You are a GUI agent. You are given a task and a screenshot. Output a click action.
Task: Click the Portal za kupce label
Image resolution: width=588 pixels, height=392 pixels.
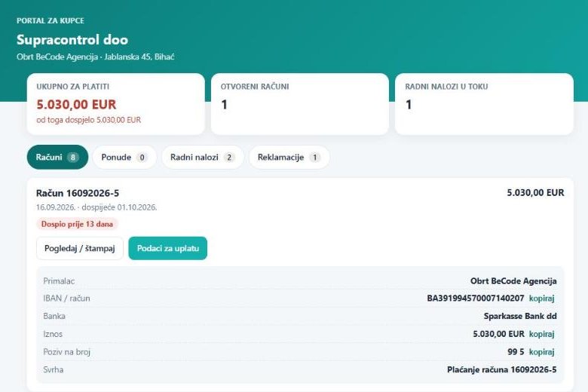[x=51, y=20]
